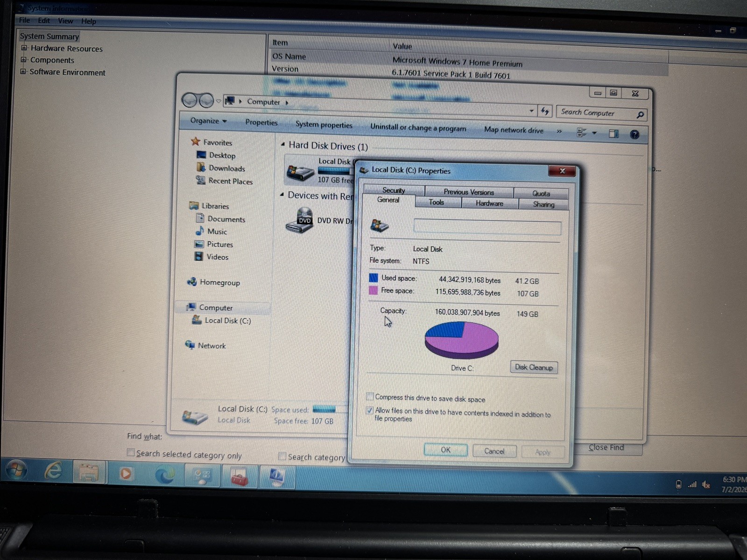Image resolution: width=747 pixels, height=560 pixels.
Task: Click the Change your view icon
Action: coord(581,133)
